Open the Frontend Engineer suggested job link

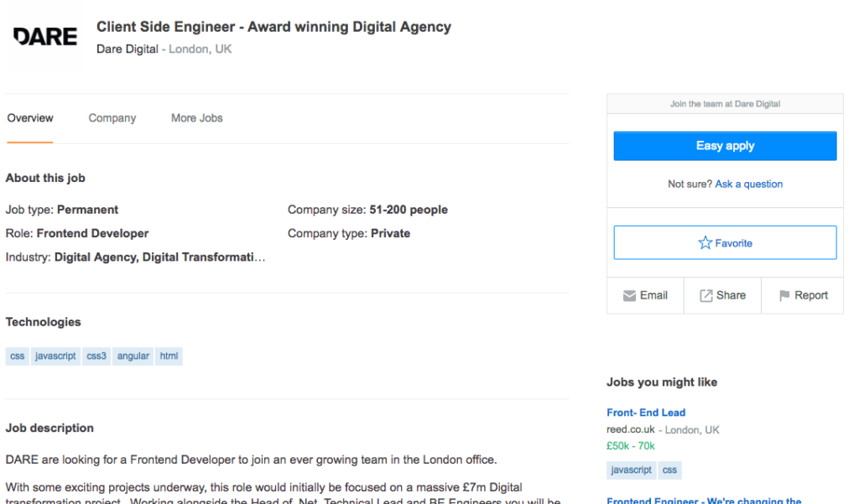tap(704, 500)
